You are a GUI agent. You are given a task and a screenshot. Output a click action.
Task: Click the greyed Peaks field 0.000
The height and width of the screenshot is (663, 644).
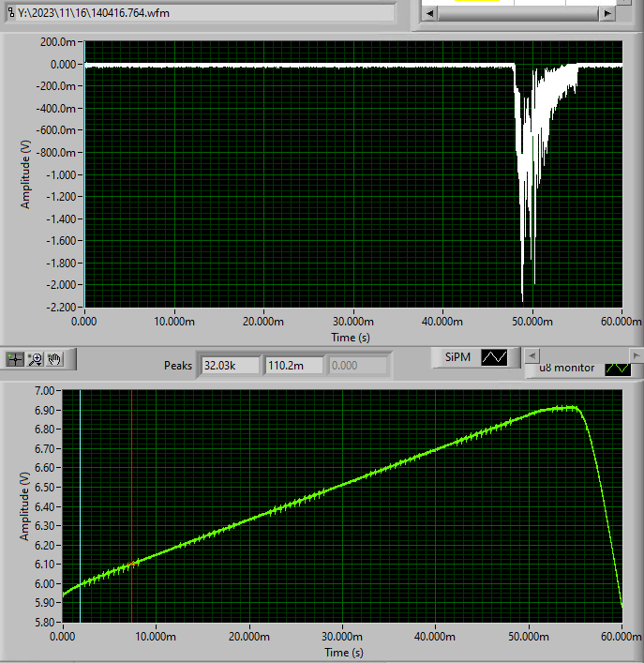click(358, 366)
